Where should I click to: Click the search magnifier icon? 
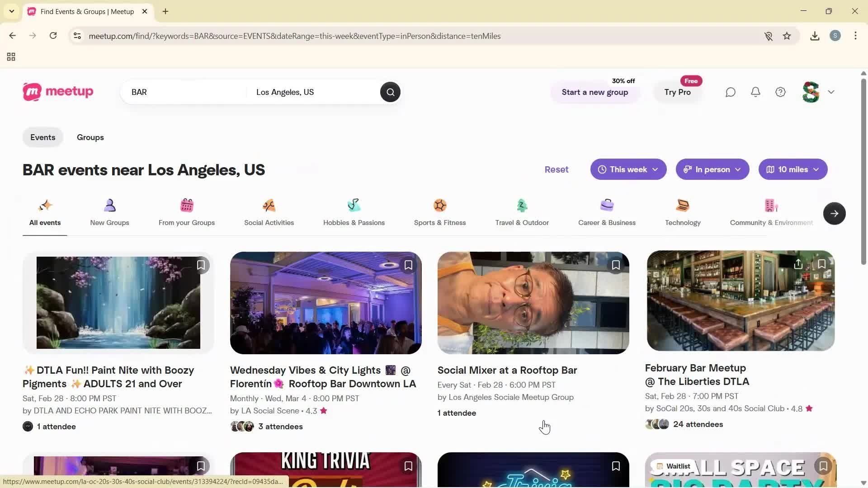390,92
